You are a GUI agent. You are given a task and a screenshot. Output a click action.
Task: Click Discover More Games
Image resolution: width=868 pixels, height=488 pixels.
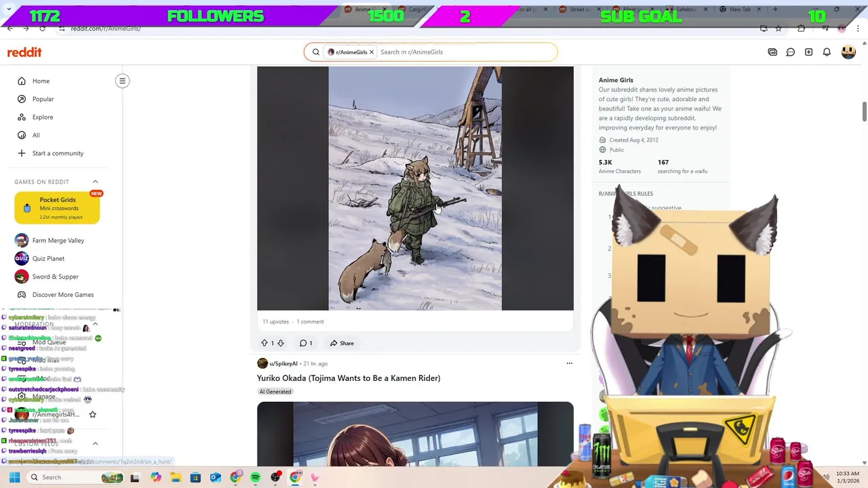pos(62,295)
